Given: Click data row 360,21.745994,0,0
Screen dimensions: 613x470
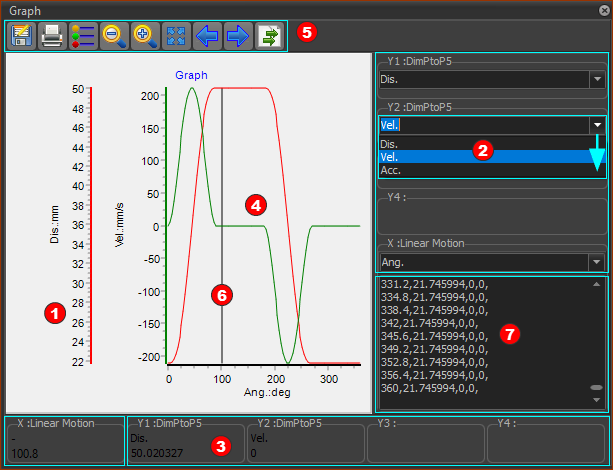Looking at the screenshot, I should click(429, 388).
